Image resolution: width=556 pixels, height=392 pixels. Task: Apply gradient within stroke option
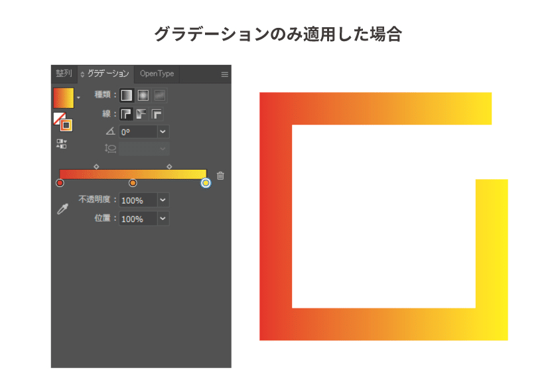click(126, 114)
